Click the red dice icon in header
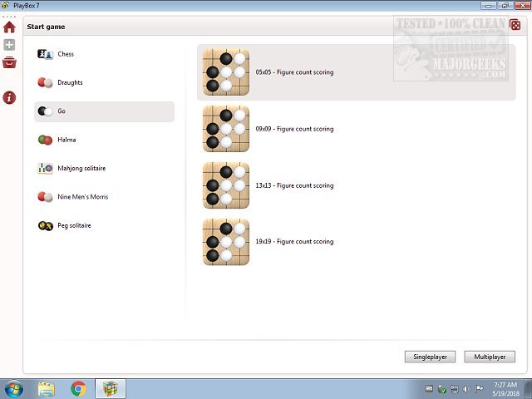532x399 pixels. [x=515, y=25]
